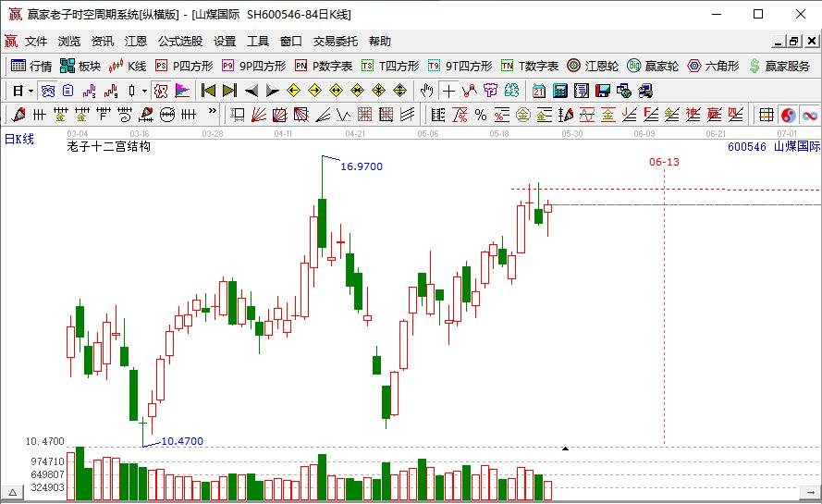The height and width of the screenshot is (504, 822).
Task: Open the calendar 21 icon
Action: click(538, 92)
